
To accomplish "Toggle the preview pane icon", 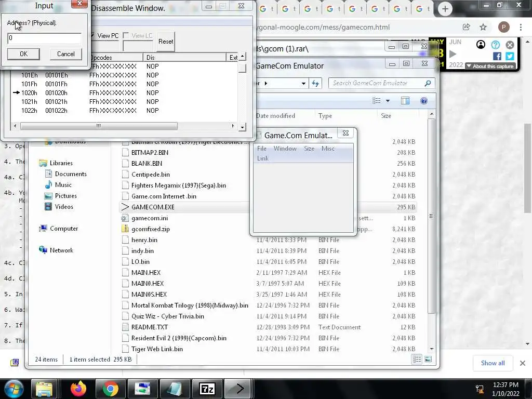I will pyautogui.click(x=405, y=101).
